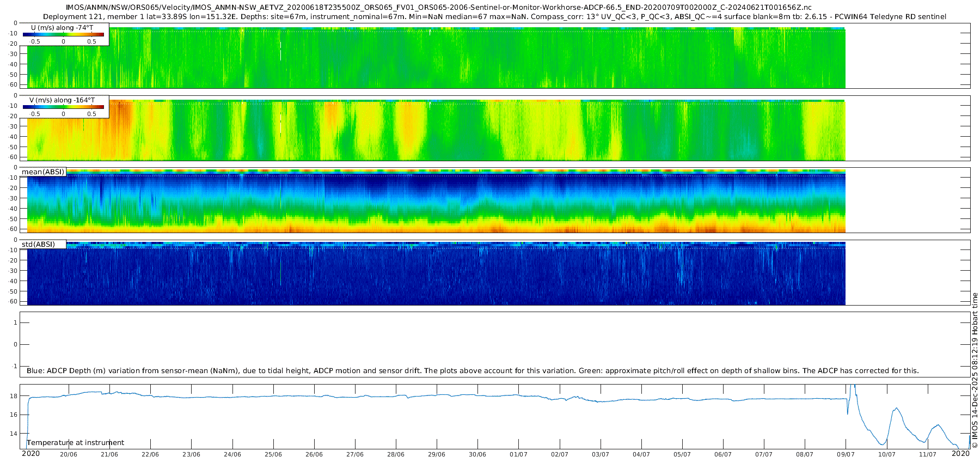This screenshot has height=463, width=980.
Task: Click the 'U (m/s) along -74°T' label
Action: click(x=62, y=27)
